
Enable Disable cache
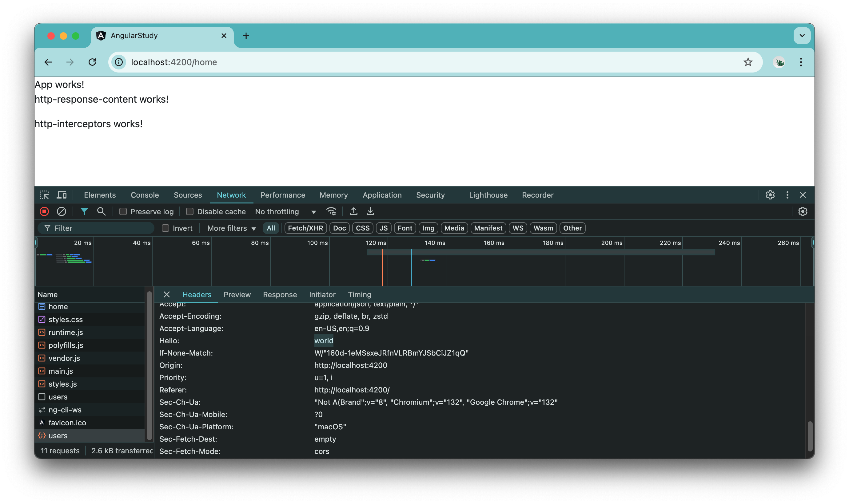(190, 211)
